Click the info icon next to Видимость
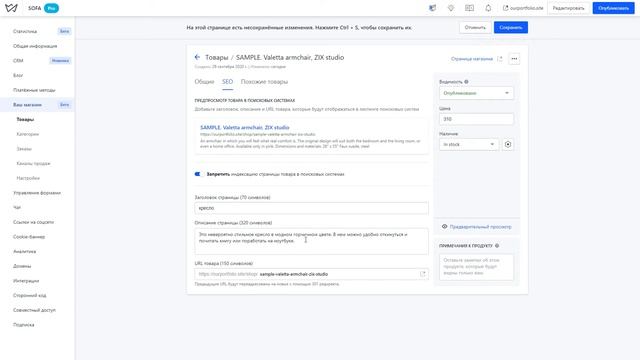This screenshot has width=640, height=360. pyautogui.click(x=466, y=82)
